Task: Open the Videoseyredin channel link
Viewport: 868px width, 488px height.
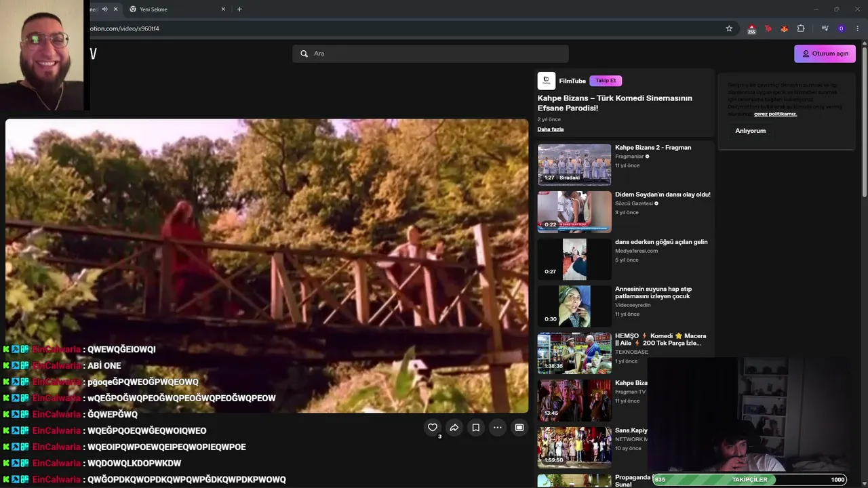Action: [633, 305]
